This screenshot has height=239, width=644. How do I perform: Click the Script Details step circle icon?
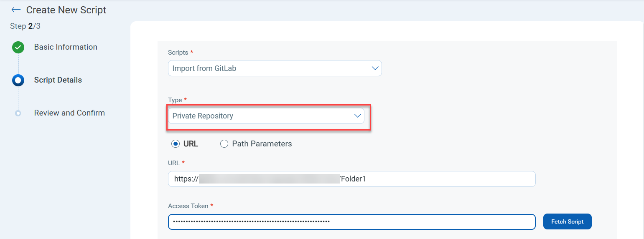pyautogui.click(x=18, y=80)
